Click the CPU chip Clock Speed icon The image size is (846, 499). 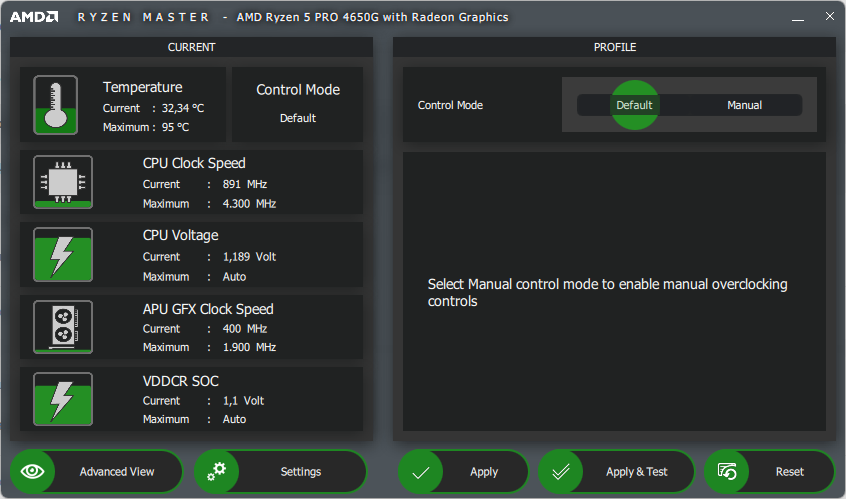pos(63,182)
